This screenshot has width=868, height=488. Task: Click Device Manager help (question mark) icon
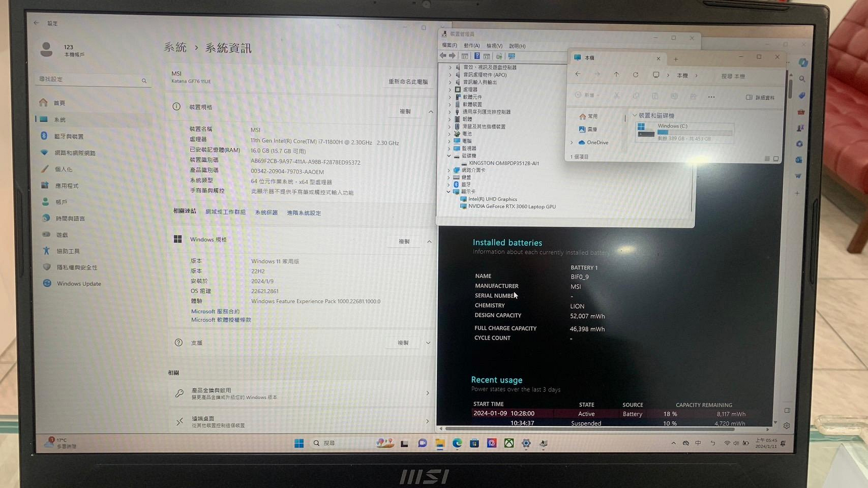(x=477, y=56)
